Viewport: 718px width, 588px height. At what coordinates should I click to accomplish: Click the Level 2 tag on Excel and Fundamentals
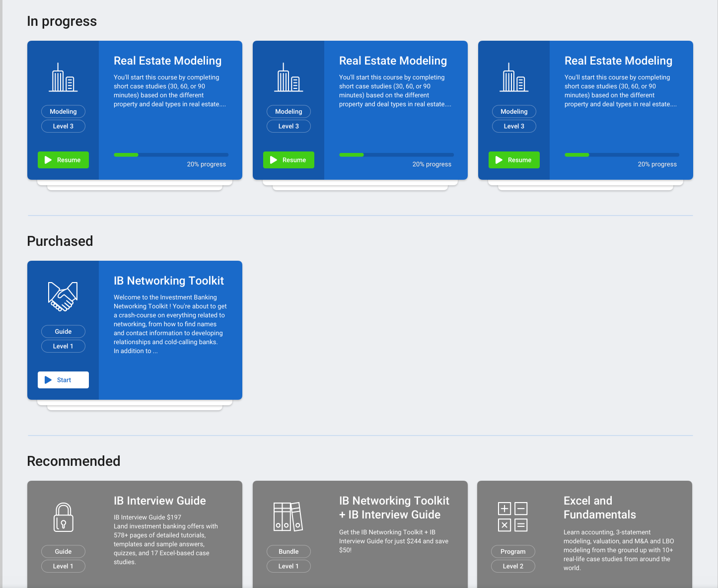click(x=513, y=566)
